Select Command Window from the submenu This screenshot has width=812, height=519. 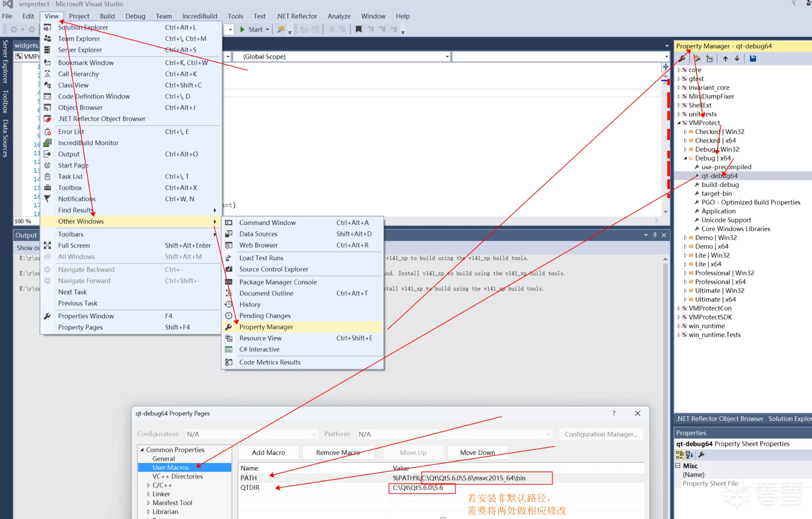(302, 222)
